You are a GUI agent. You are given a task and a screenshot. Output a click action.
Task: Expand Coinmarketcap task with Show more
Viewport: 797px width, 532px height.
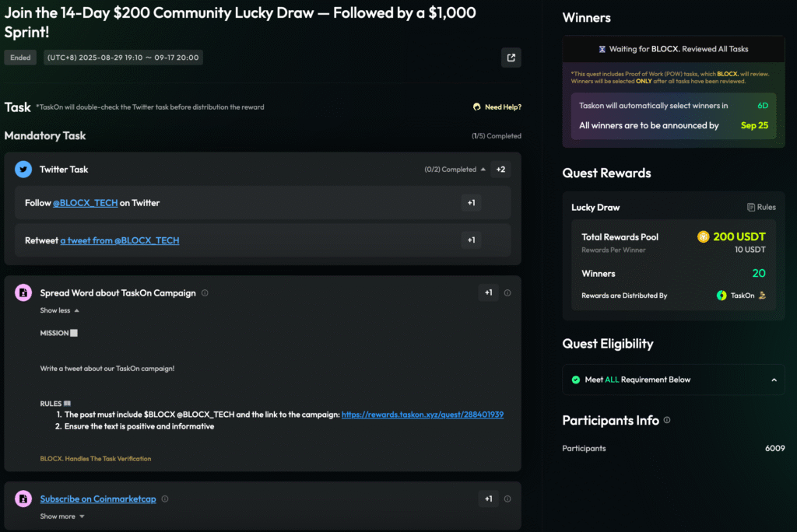coord(62,516)
